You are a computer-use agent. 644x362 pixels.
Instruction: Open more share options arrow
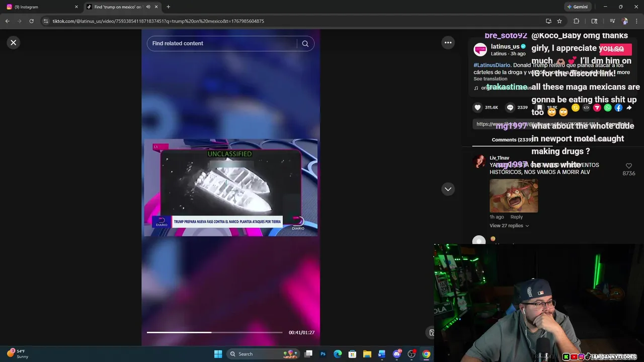click(x=629, y=108)
